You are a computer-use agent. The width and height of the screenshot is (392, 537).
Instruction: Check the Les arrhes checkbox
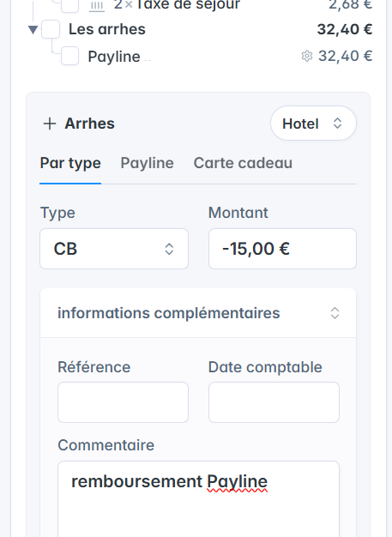point(51,29)
